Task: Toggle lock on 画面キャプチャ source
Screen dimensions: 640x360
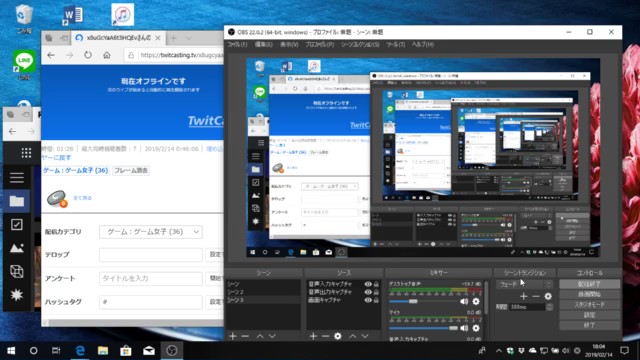Action: (x=376, y=300)
